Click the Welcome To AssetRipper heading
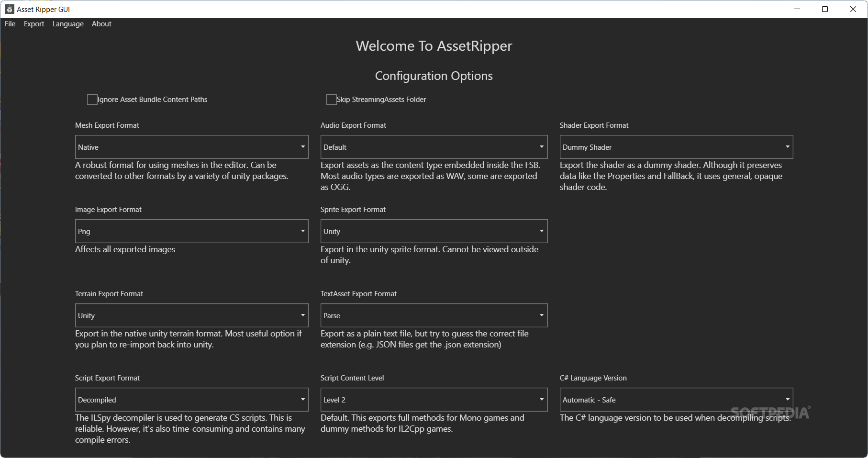868x458 pixels. coord(434,46)
